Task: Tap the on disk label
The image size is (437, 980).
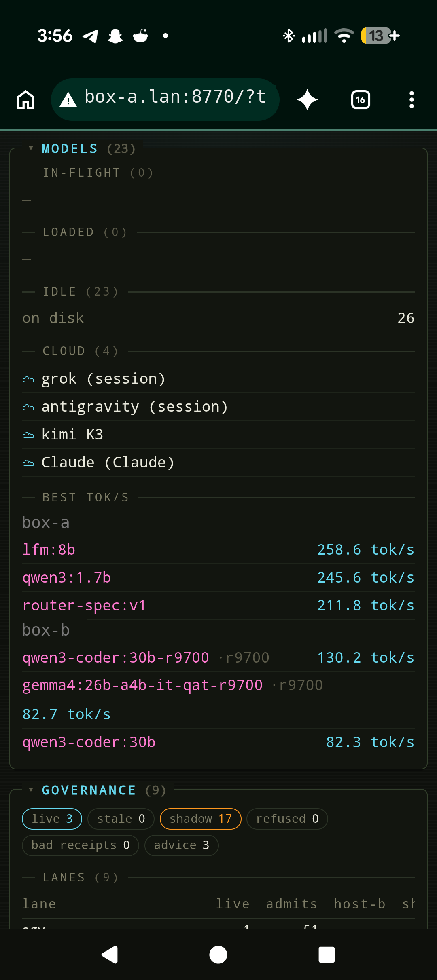Action: coord(53,318)
